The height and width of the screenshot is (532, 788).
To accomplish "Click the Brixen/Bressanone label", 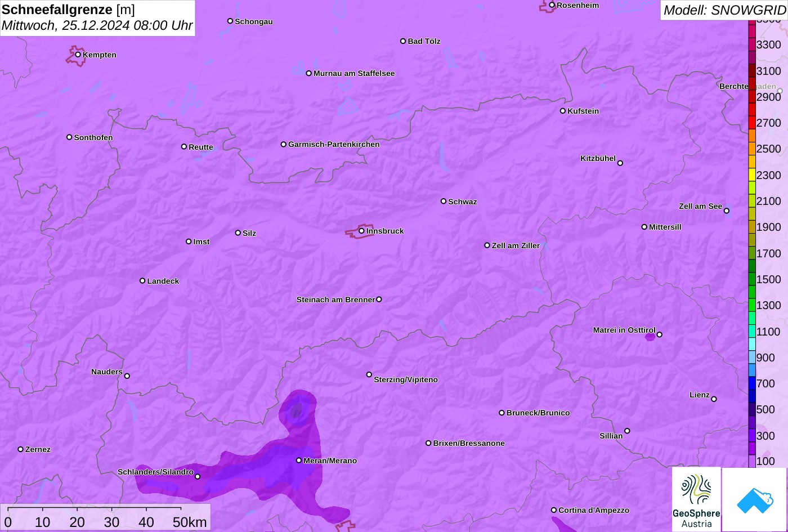I will 469,443.
